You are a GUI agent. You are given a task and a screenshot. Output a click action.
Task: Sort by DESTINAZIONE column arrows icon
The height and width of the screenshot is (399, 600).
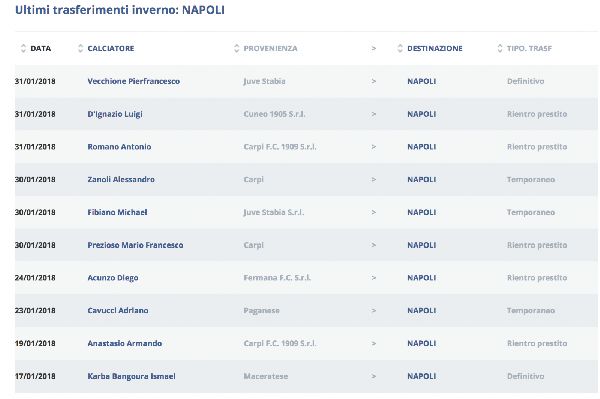400,48
